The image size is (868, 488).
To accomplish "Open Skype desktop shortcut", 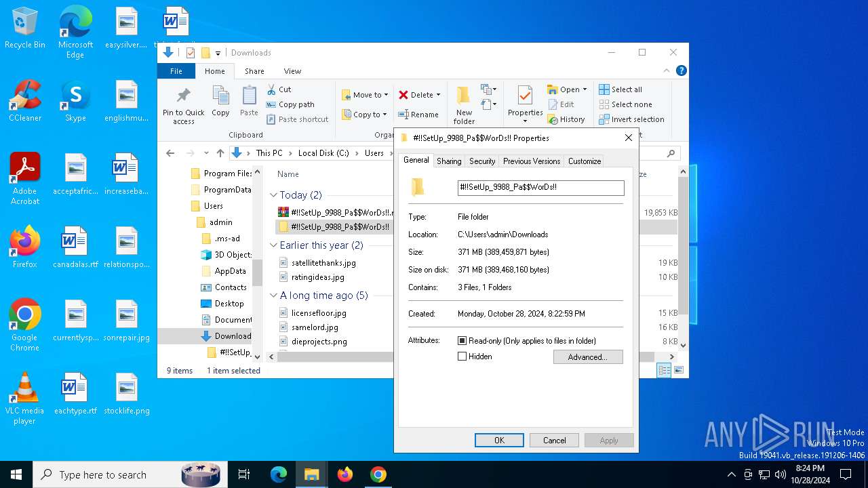I will coord(75,101).
